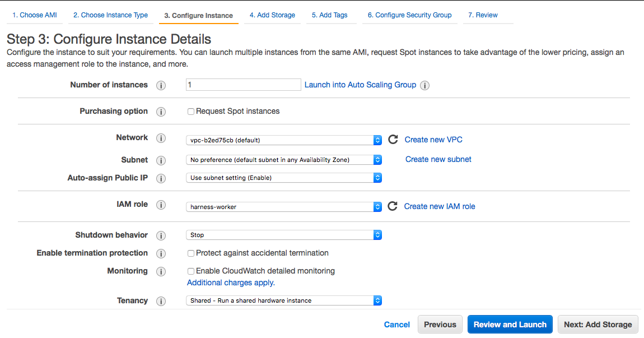This screenshot has height=338, width=644.
Task: Refresh the Network VPC list
Action: pos(393,140)
